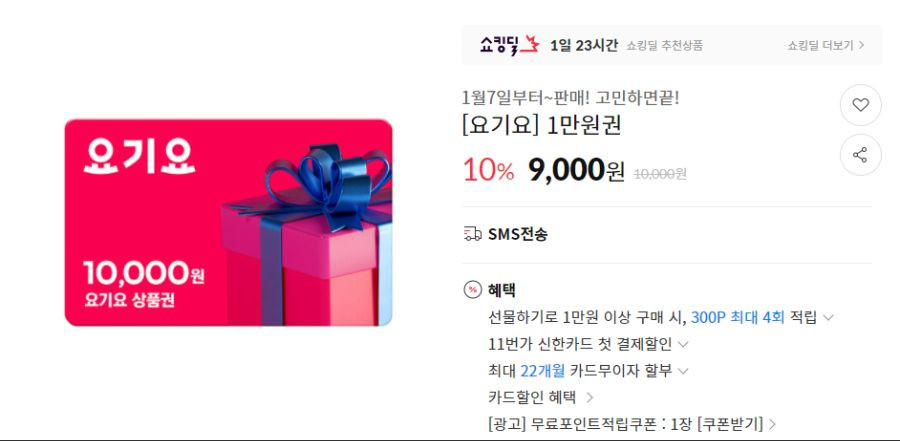Click the 쇼킹딜 추천상품 label
Image resolution: width=900 pixels, height=441 pixels.
[665, 45]
